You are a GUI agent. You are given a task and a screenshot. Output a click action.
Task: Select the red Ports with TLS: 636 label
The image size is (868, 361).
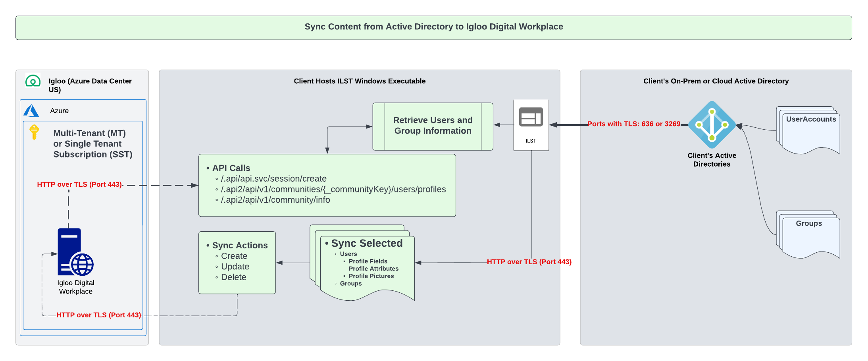click(x=634, y=124)
